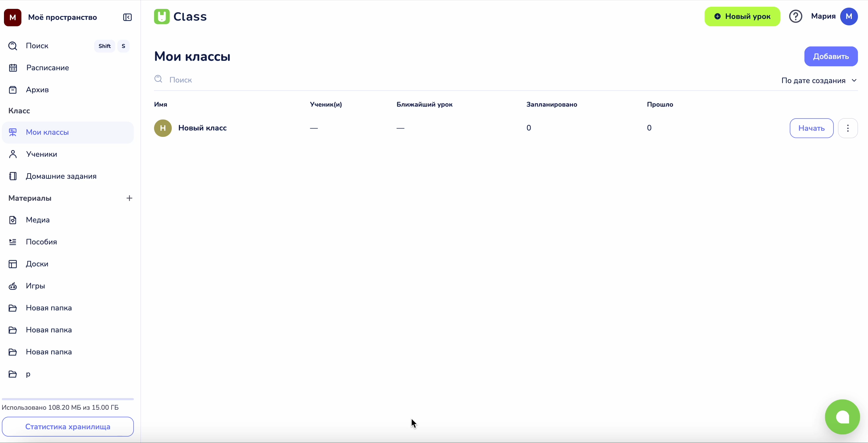Open Статистика хранилища
The height and width of the screenshot is (443, 868).
[x=68, y=427]
